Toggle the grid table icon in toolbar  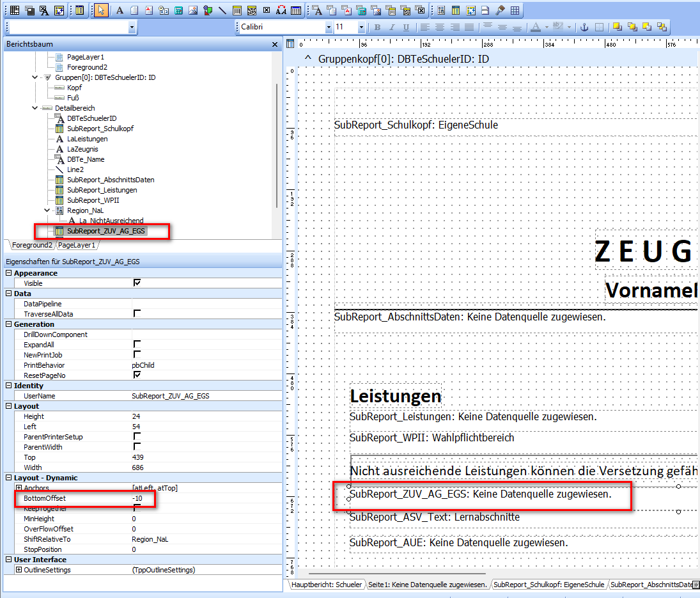pyautogui.click(x=515, y=10)
